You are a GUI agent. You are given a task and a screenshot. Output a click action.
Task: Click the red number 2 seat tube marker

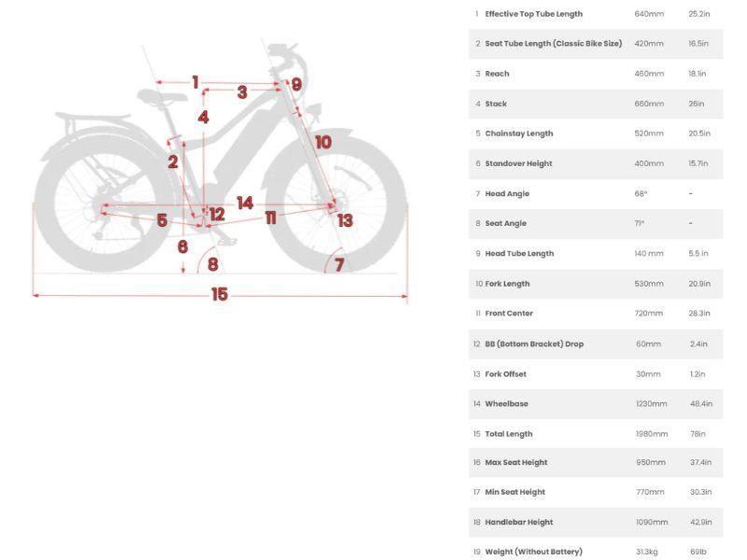(173, 161)
